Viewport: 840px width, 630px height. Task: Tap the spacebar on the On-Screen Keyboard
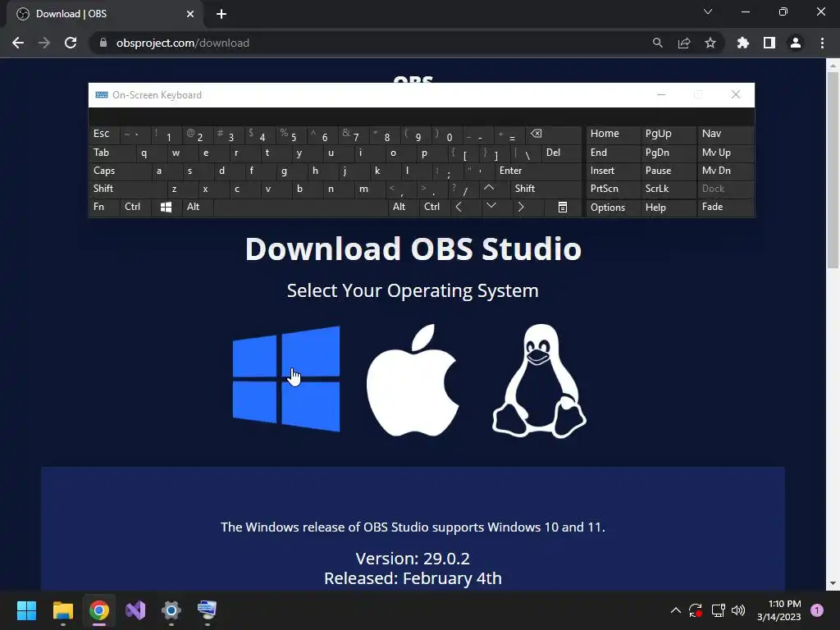pyautogui.click(x=300, y=208)
